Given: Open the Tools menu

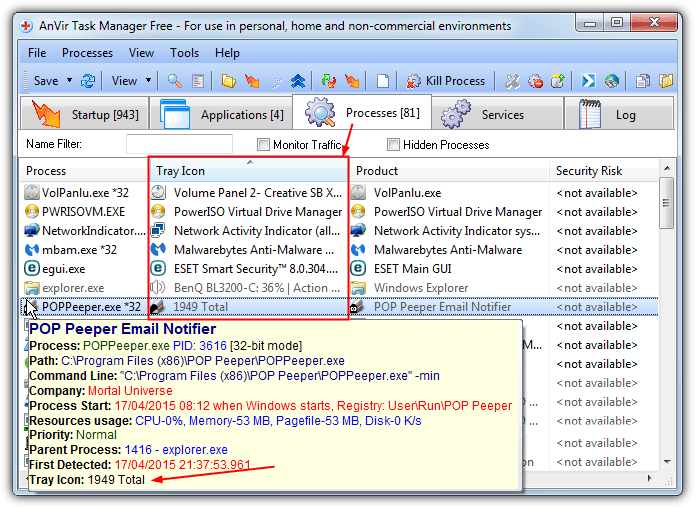Looking at the screenshot, I should click(184, 52).
